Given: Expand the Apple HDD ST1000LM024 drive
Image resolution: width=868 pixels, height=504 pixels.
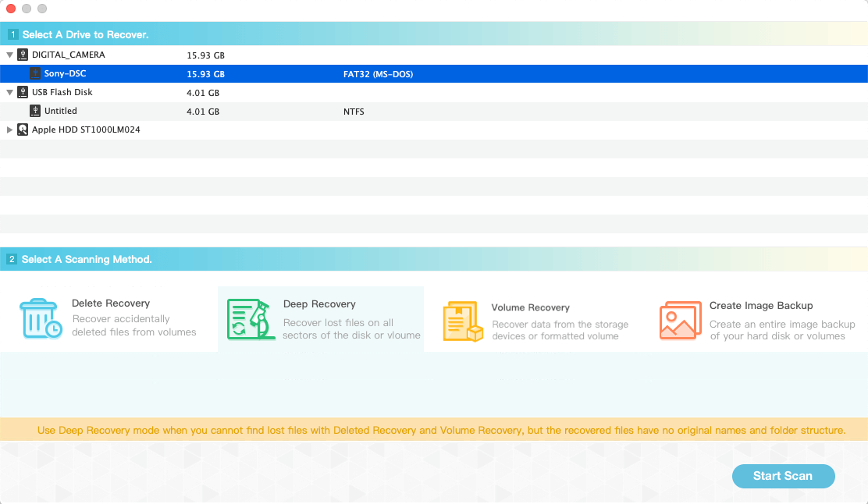Looking at the screenshot, I should click(x=9, y=130).
